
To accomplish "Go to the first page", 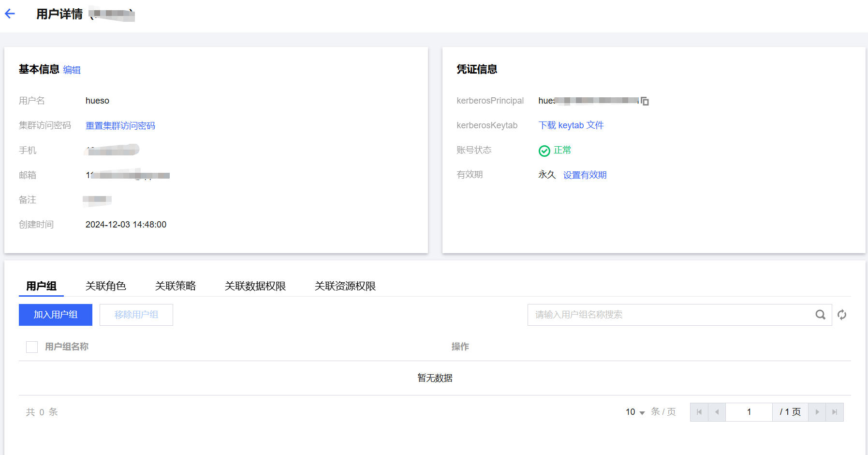I will (699, 412).
